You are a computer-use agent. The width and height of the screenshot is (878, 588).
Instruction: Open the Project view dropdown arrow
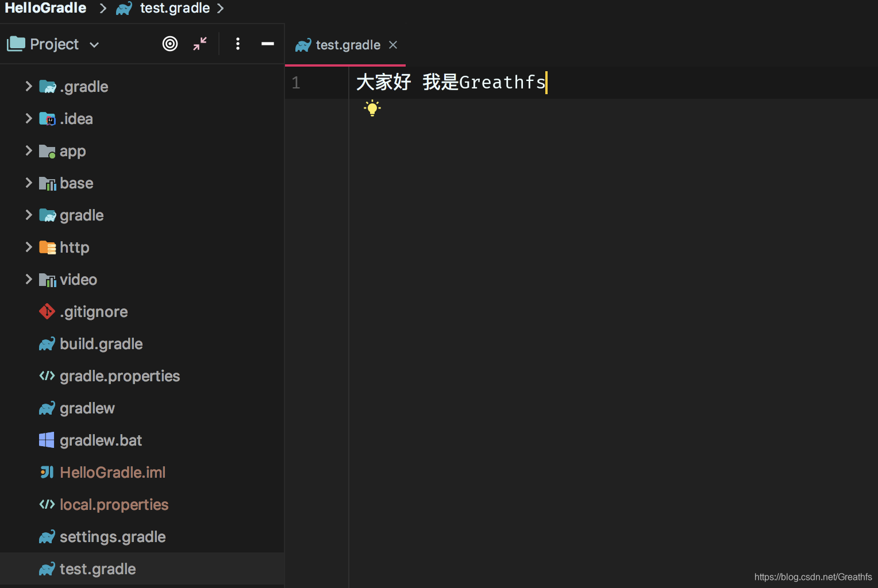[94, 45]
